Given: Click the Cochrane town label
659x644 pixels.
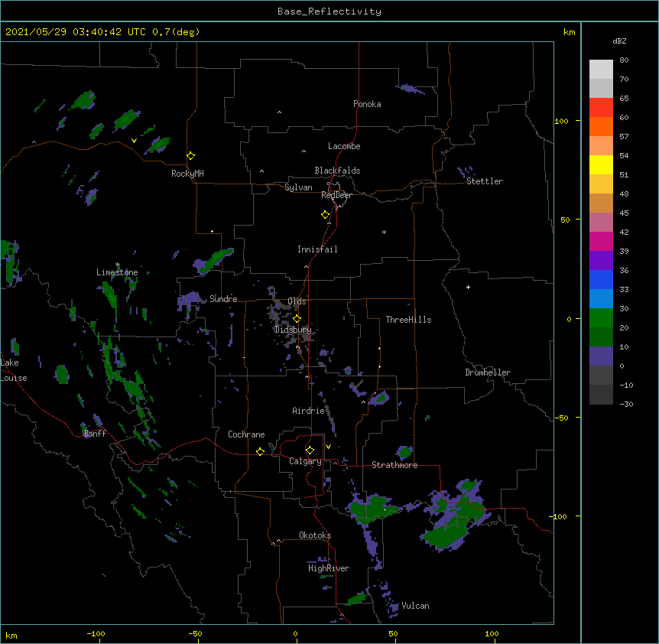Looking at the screenshot, I should click(246, 434).
